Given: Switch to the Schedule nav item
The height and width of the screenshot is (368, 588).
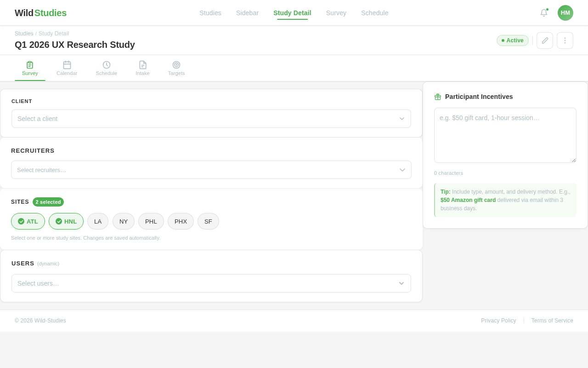Looking at the screenshot, I should (374, 13).
